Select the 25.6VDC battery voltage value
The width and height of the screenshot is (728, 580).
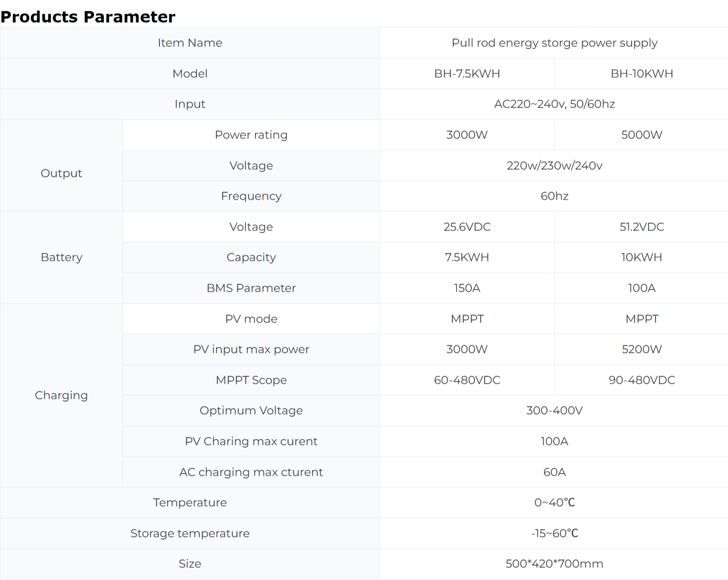click(467, 227)
